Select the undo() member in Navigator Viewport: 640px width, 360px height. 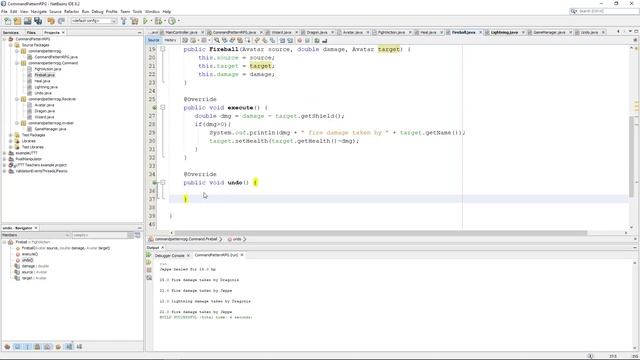pos(27,260)
